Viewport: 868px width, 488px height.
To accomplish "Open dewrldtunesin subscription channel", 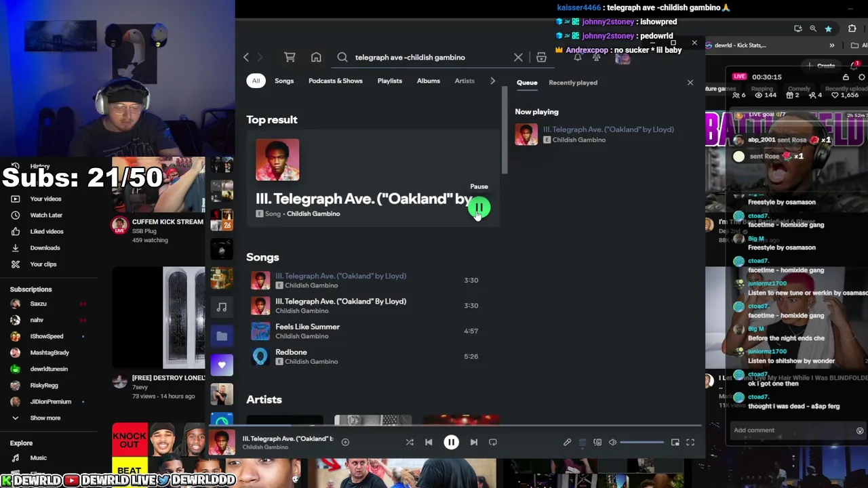I will (x=47, y=369).
